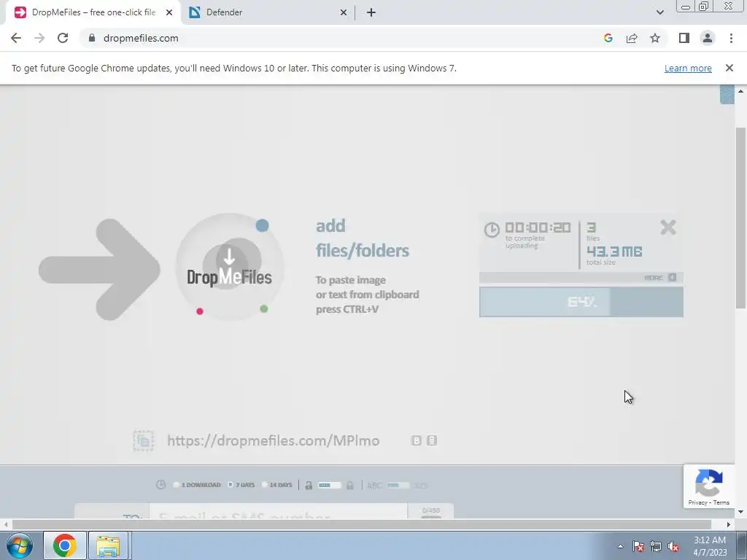Close the Defender tab

click(344, 13)
